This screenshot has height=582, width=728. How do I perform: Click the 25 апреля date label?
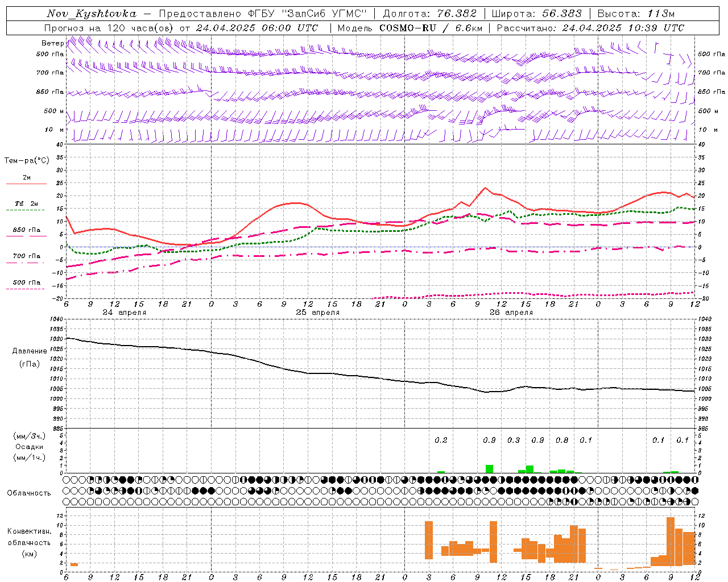(317, 313)
